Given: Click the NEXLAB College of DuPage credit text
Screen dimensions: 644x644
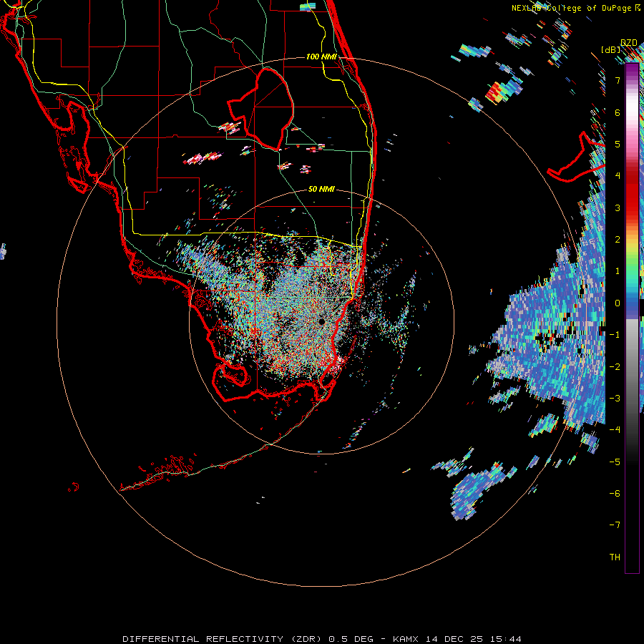Looking at the screenshot, I should (576, 8).
